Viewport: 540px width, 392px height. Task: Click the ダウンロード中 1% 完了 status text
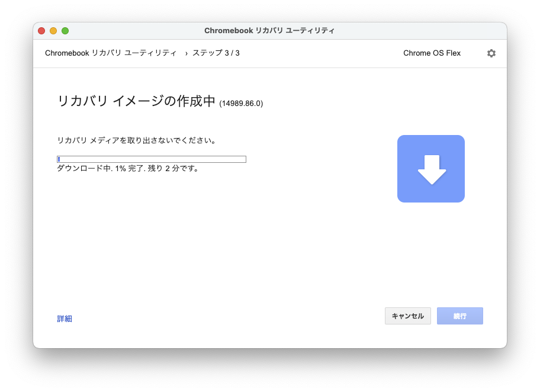point(128,169)
